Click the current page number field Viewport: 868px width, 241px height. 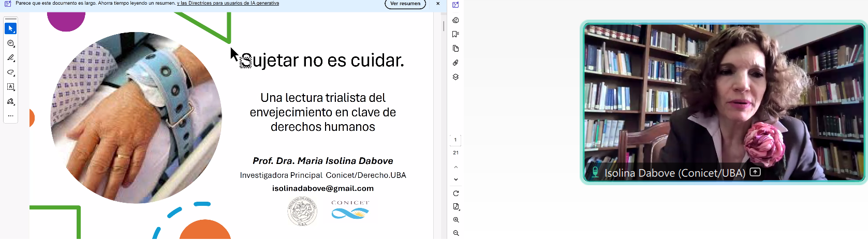click(x=455, y=140)
